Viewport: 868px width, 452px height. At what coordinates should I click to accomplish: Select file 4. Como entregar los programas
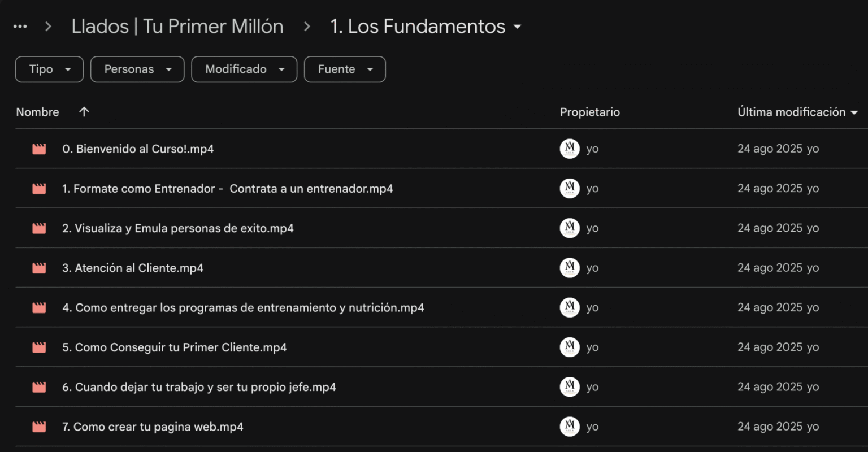point(243,308)
